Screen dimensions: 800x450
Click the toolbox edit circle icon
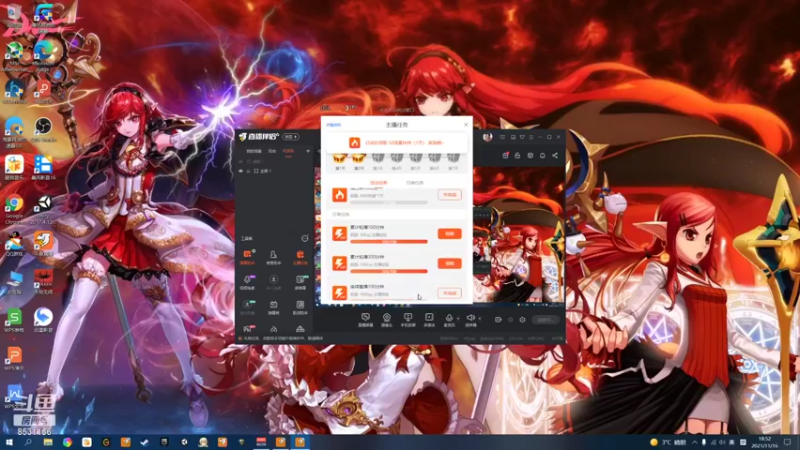[305, 238]
